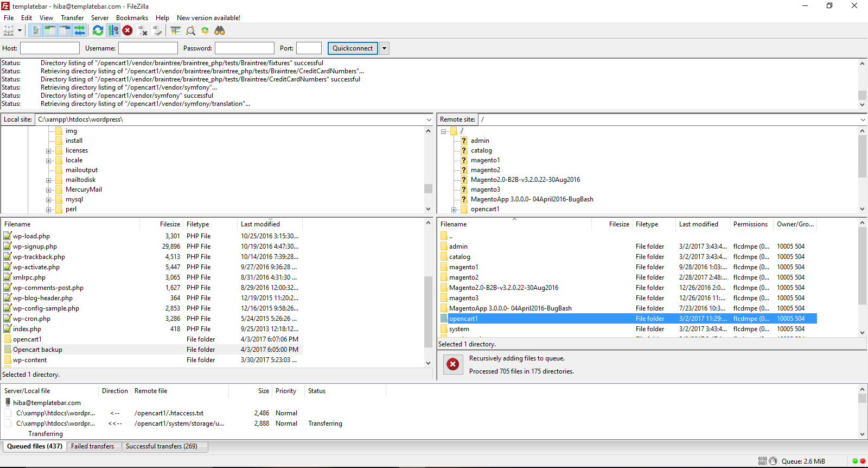Select wp-load.php in local file list
The height and width of the screenshot is (468, 868).
[31, 236]
